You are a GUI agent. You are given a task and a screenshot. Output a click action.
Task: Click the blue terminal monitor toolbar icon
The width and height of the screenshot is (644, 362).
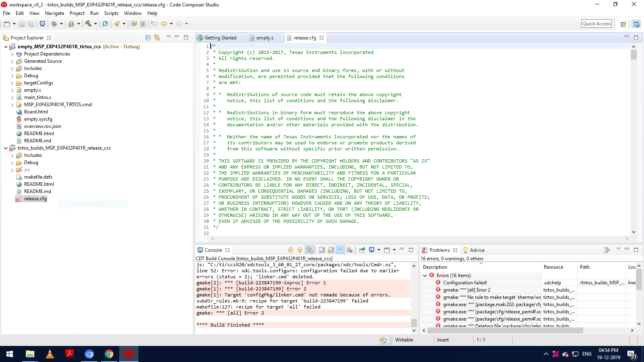42,24
